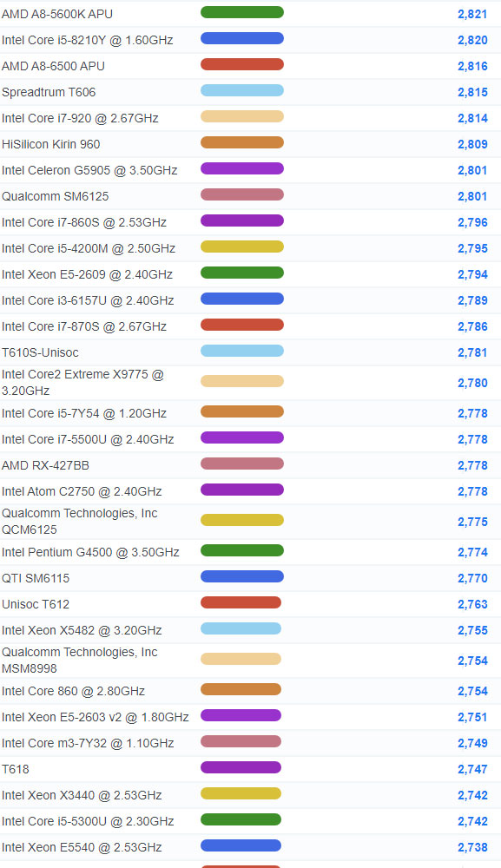Select Intel Celeron G5905 @ 3.50GHz
Image resolution: width=501 pixels, height=868 pixels.
[89, 170]
